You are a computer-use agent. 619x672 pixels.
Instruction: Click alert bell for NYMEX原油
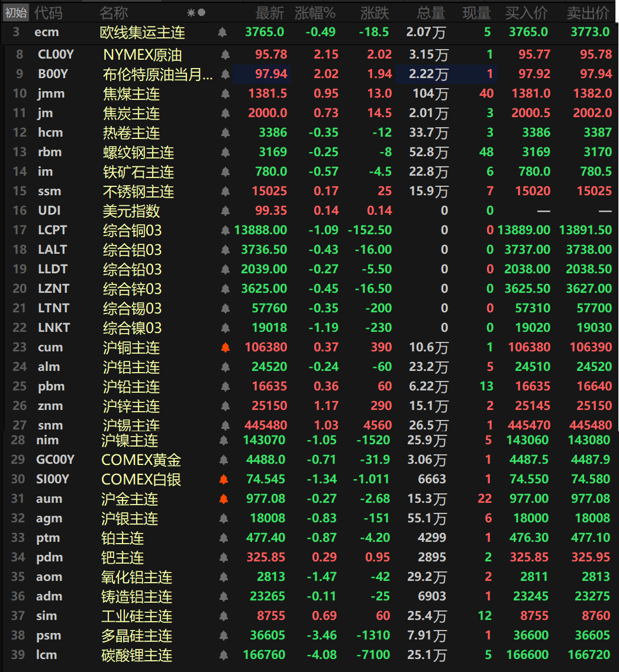tap(225, 54)
